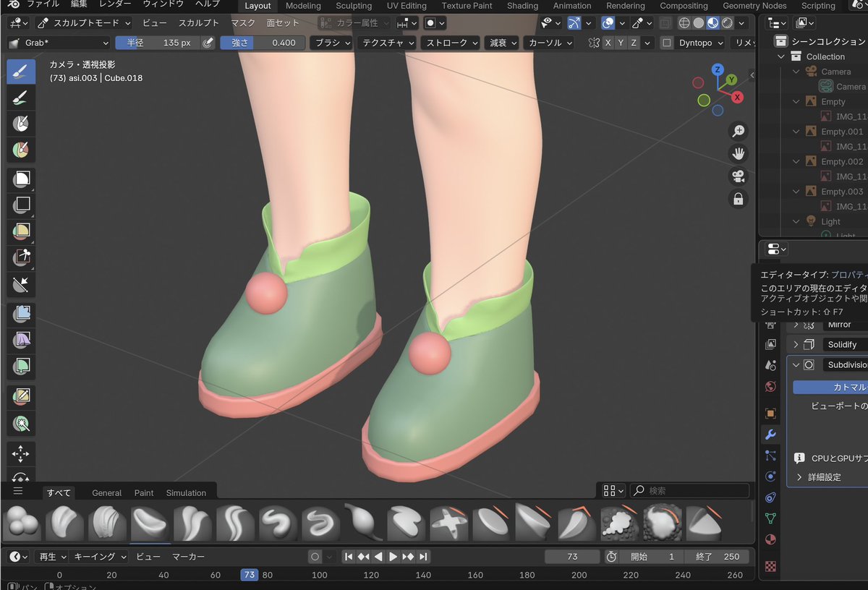Switch to the Shading workspace tab
This screenshot has width=868, height=590.
pyautogui.click(x=522, y=6)
